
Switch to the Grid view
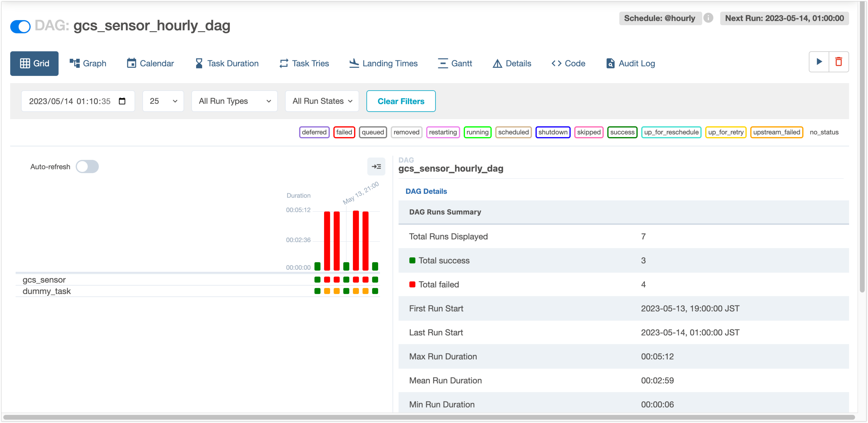34,63
